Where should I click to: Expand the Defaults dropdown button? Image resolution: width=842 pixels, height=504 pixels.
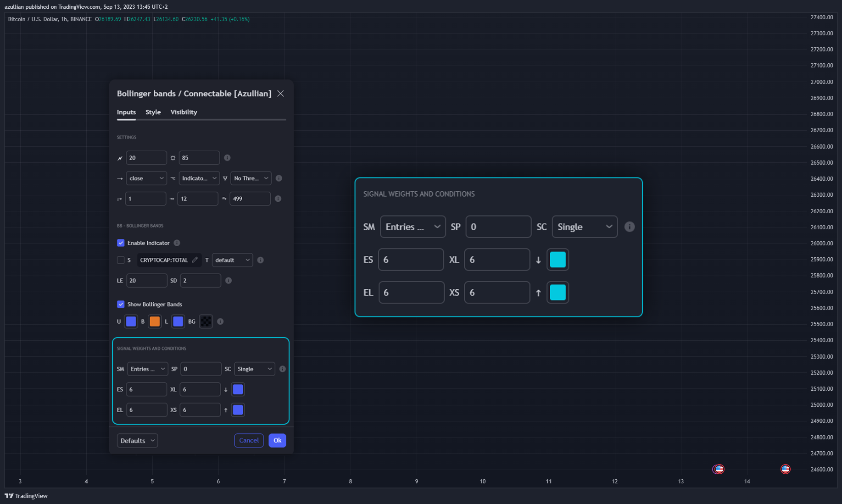pos(137,440)
